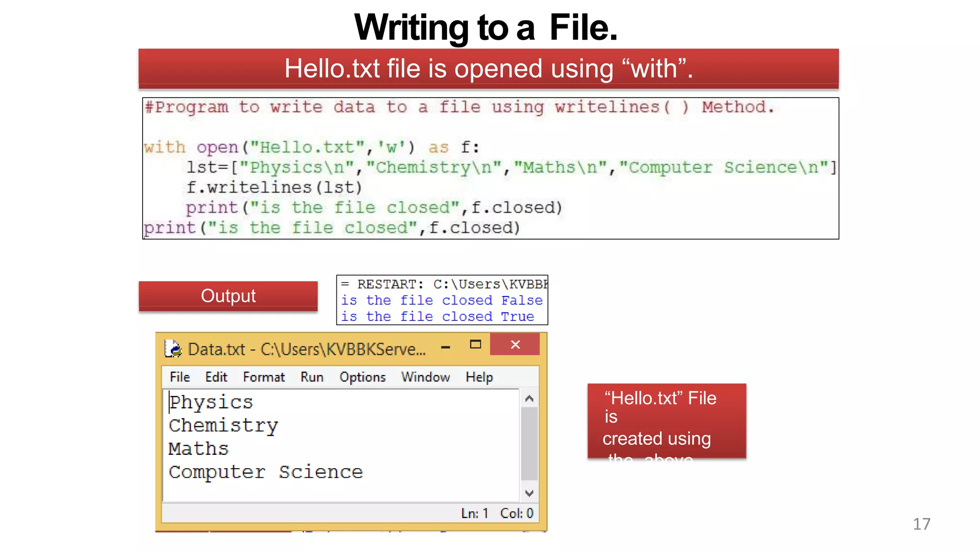Maximize the Data.txt window
980x551 pixels.
tap(475, 344)
